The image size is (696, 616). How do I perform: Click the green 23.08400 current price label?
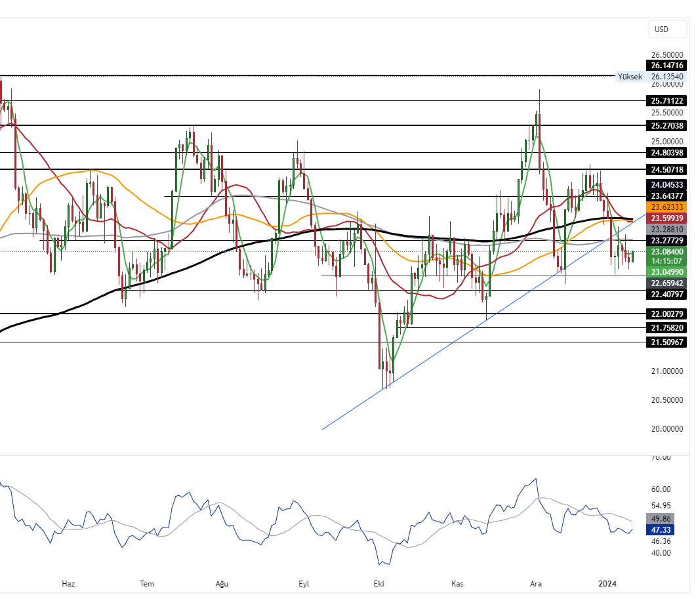coord(666,251)
